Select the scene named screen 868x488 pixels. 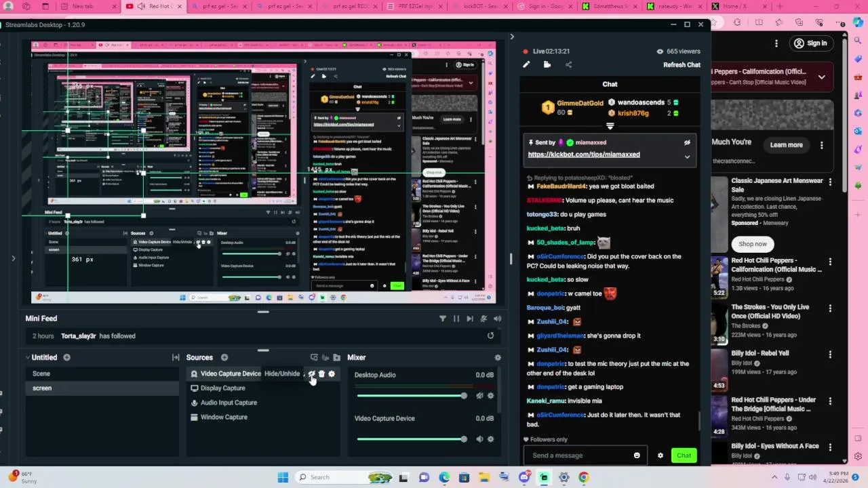[x=103, y=388]
